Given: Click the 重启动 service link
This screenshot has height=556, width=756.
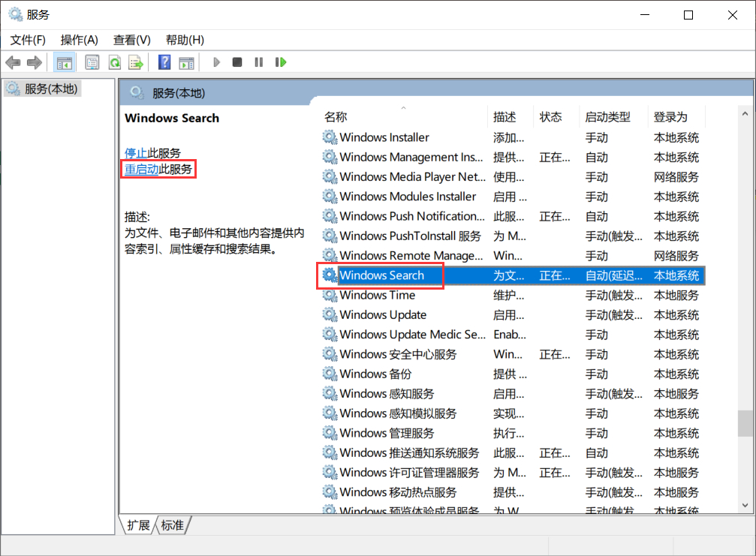Looking at the screenshot, I should (142, 169).
